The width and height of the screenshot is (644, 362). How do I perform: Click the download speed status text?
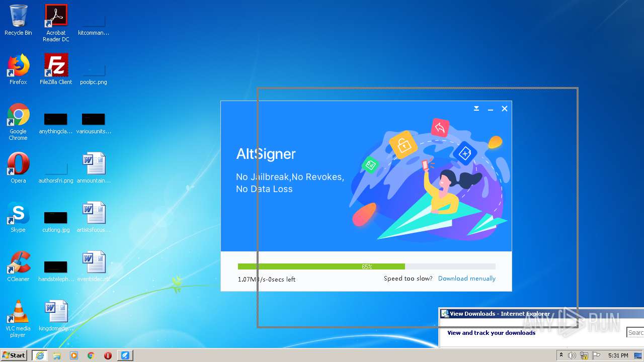[x=267, y=280]
